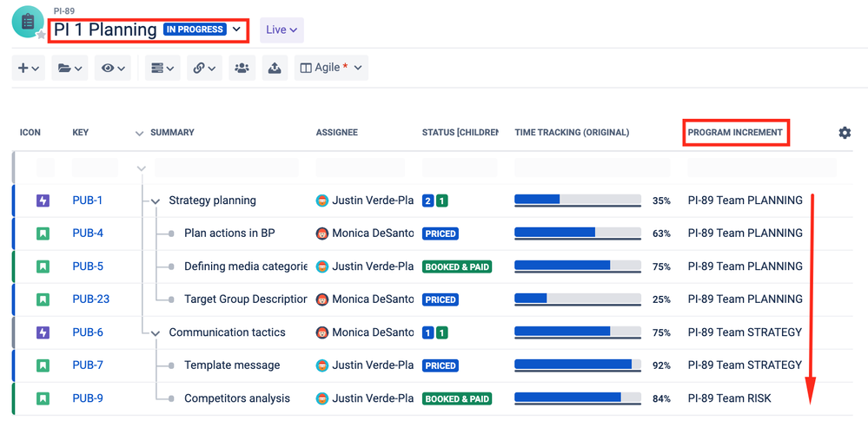Screen dimensions: 868x434
Task: Open issue PUB-1 link
Action: coord(88,201)
